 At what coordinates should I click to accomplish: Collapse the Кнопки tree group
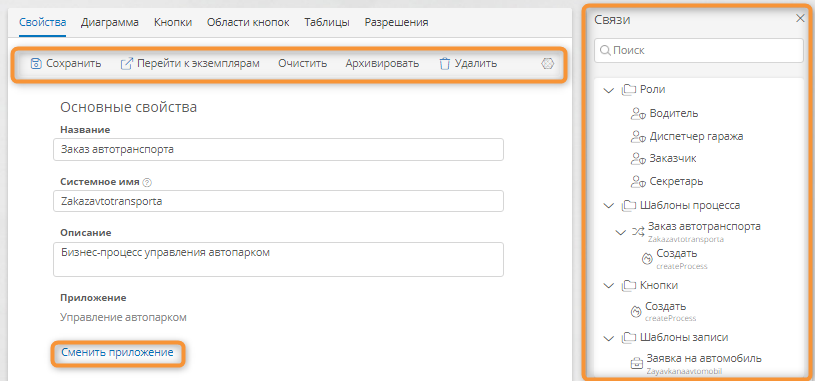click(608, 286)
